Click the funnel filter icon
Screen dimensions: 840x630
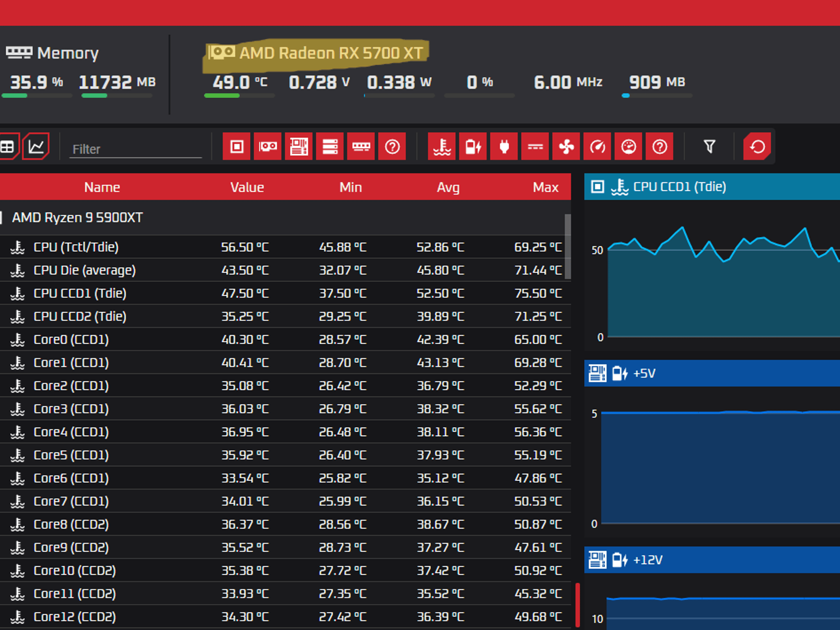[x=710, y=146]
